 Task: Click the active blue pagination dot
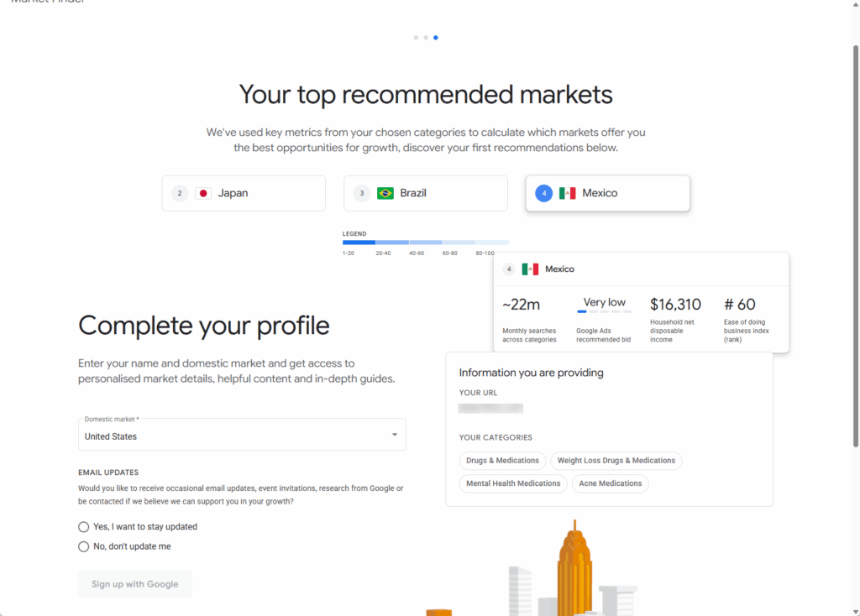[x=435, y=37]
